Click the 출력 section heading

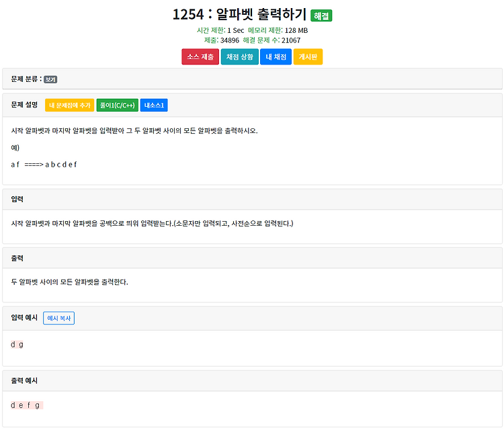[x=17, y=258]
